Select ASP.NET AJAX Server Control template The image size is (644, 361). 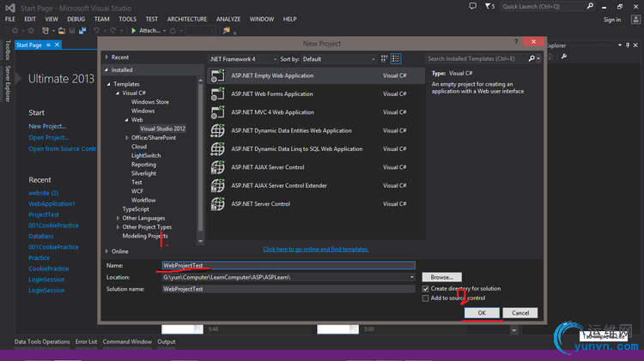316,167
